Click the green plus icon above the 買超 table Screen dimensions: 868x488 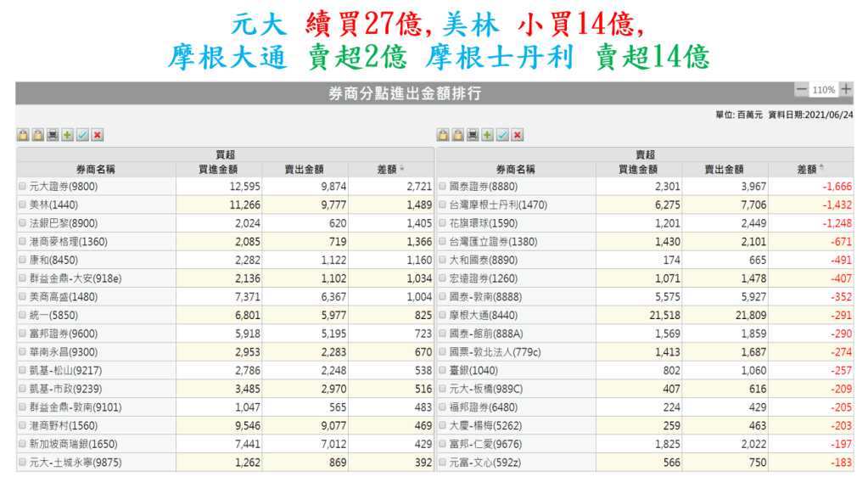pyautogui.click(x=68, y=135)
